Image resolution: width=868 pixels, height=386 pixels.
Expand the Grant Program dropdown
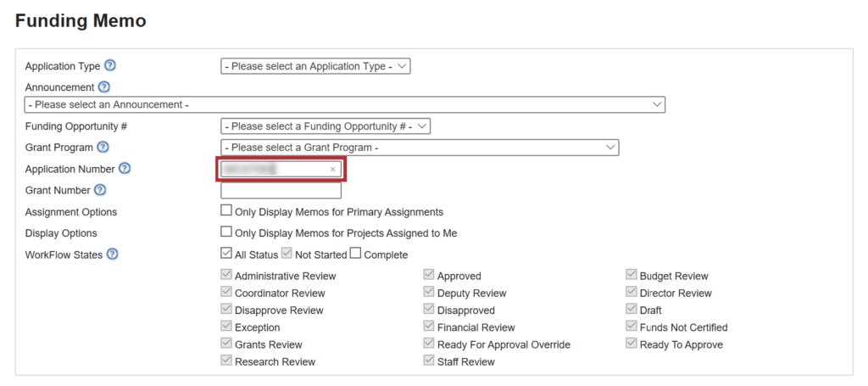click(x=420, y=148)
